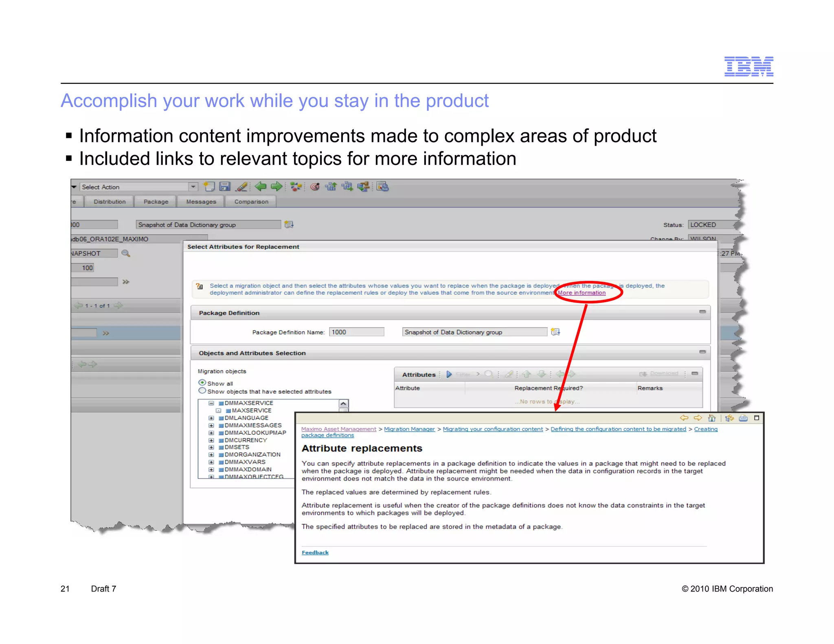Click help window print icon
This screenshot has width=834, height=644.
click(x=743, y=418)
